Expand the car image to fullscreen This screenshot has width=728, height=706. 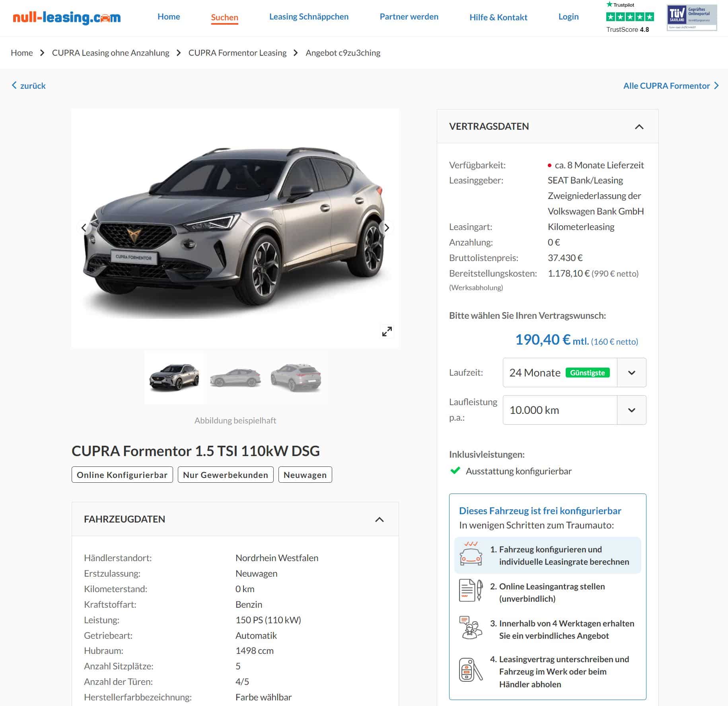coord(387,332)
